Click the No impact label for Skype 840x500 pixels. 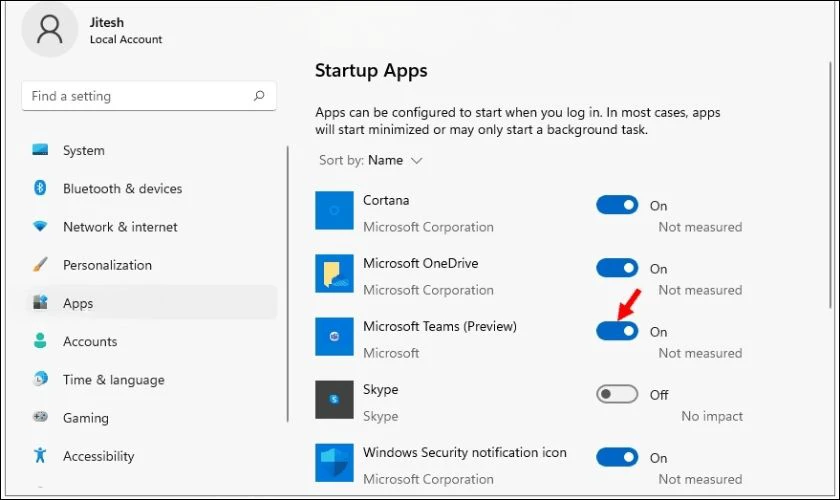(712, 416)
